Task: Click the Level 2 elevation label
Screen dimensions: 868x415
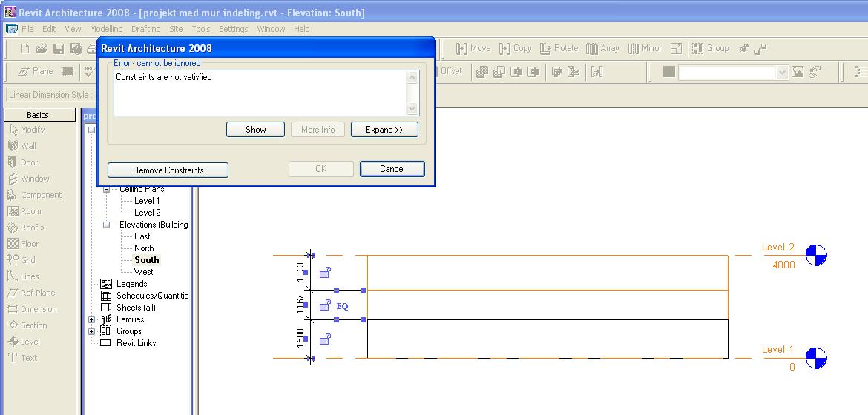Action: [777, 248]
